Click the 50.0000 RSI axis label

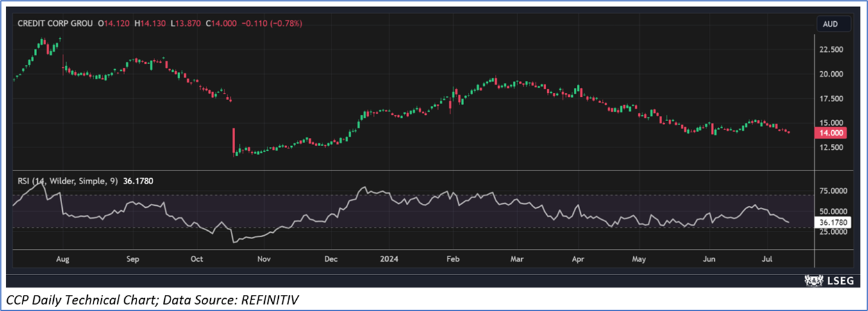pos(835,212)
